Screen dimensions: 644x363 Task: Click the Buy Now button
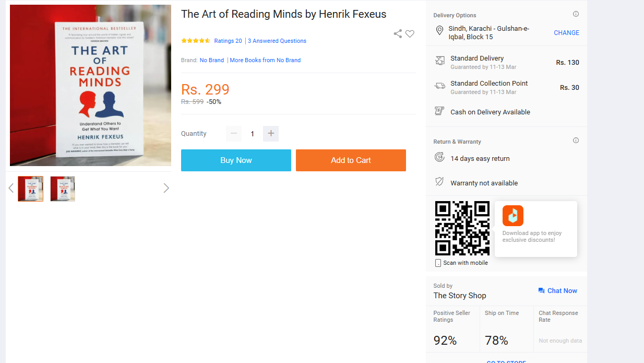point(236,160)
